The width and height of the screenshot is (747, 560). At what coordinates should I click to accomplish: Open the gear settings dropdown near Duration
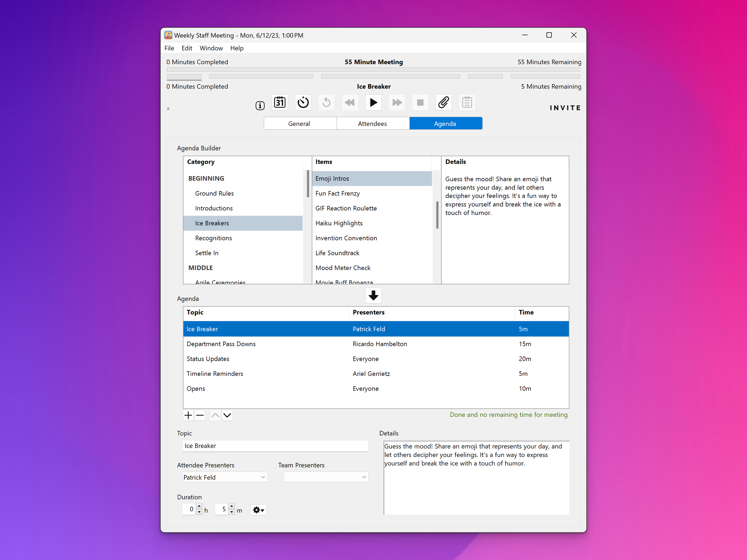point(258,510)
